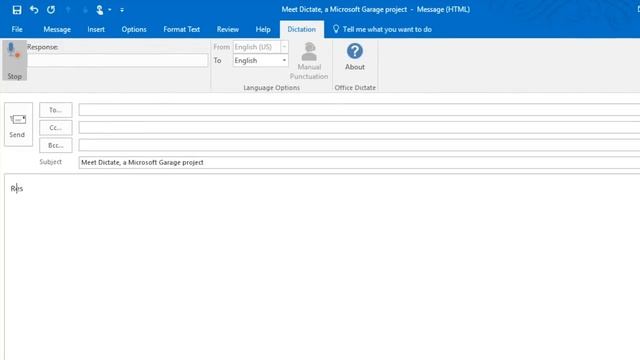This screenshot has height=360, width=640.
Task: Open the touch mode dropdown arrow
Action: click(x=110, y=10)
